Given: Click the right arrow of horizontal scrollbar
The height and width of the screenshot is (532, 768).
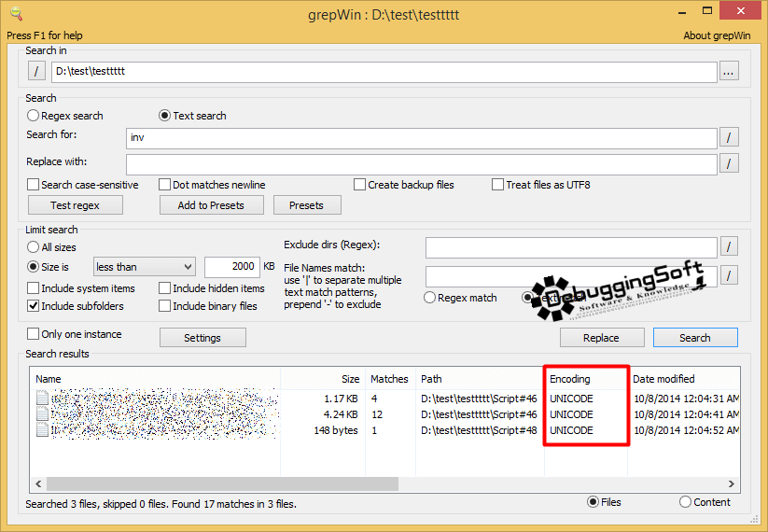Looking at the screenshot, I should (732, 484).
